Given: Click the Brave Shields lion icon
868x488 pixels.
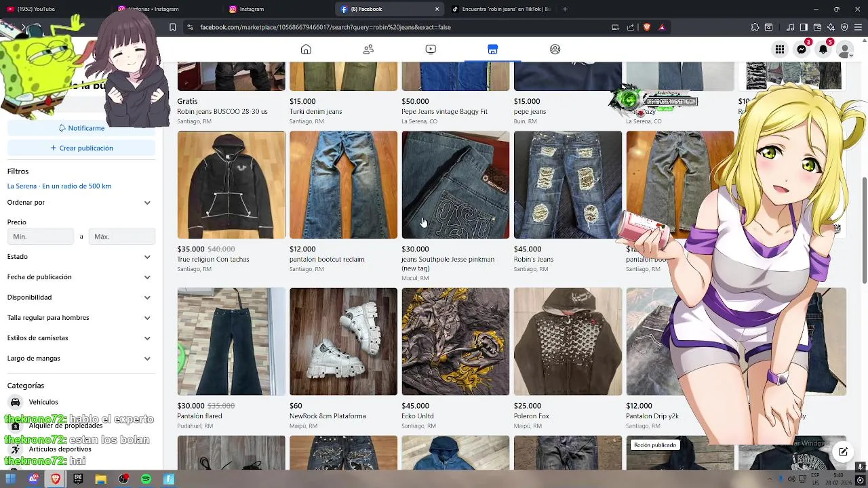Looking at the screenshot, I should point(646,27).
